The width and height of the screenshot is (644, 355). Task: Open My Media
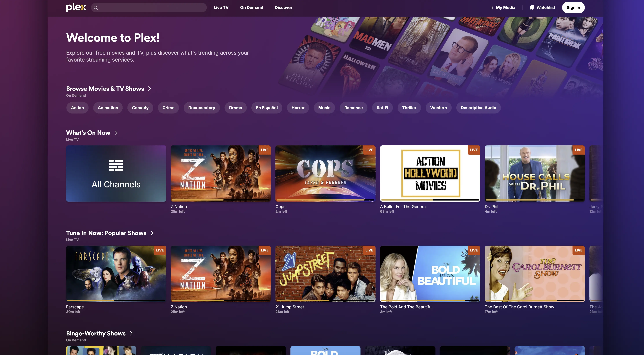coord(502,8)
